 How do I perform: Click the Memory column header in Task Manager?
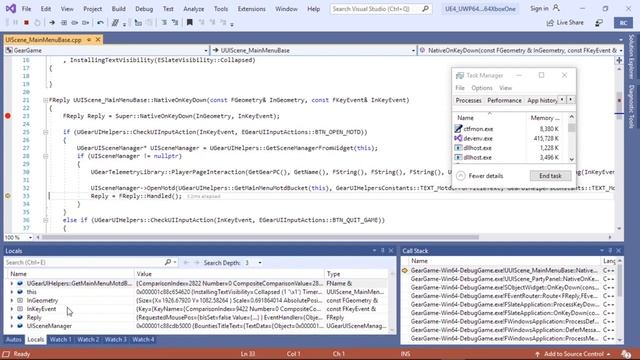(x=544, y=118)
